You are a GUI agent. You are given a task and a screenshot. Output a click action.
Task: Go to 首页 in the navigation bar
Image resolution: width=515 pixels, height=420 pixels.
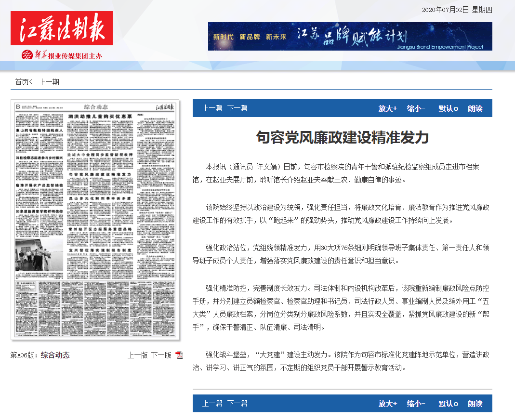pyautogui.click(x=22, y=82)
